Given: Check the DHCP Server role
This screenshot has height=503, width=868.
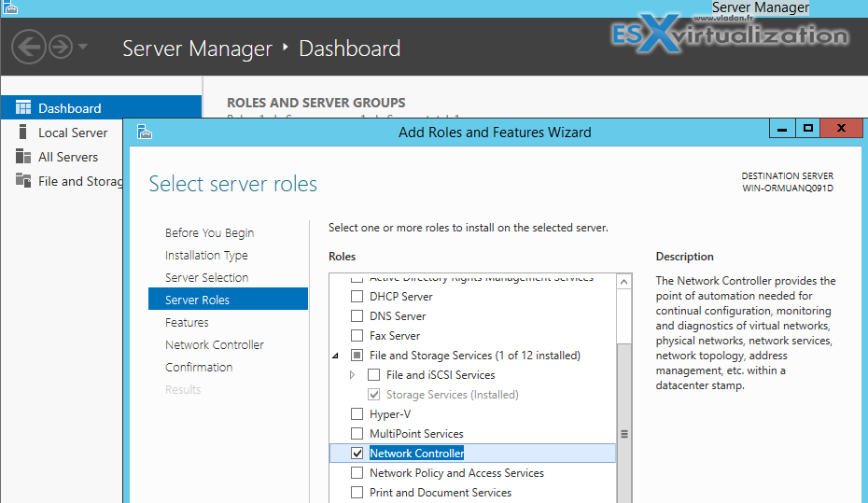Looking at the screenshot, I should [357, 296].
